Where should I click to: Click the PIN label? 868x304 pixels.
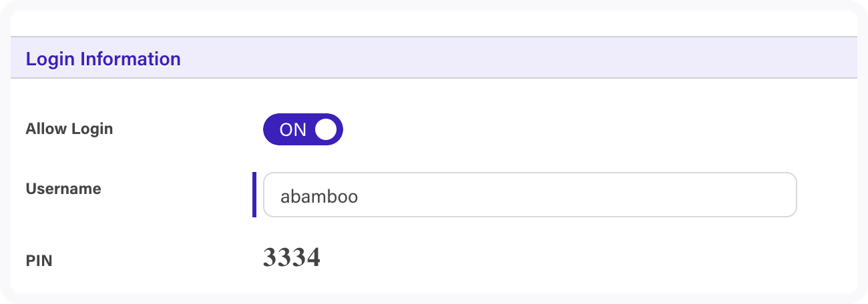click(x=39, y=261)
